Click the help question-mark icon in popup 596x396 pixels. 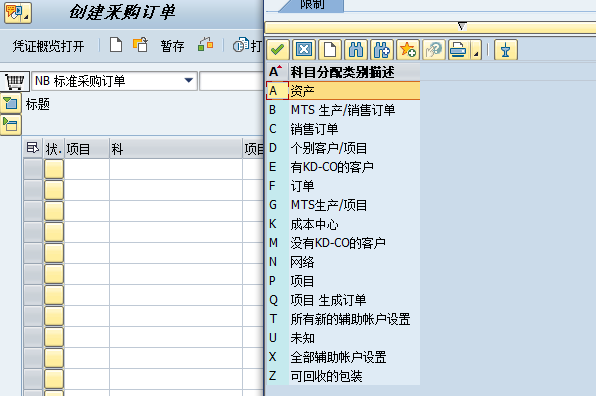[434, 50]
